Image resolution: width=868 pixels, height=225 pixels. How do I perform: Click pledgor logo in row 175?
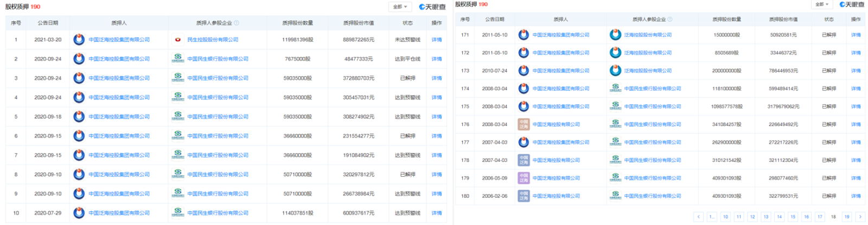point(524,107)
